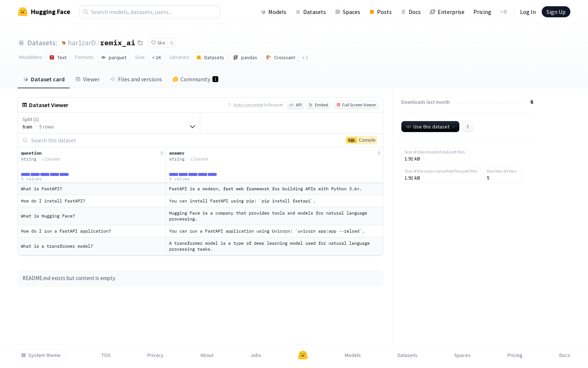Viewport: 588px width, 368px height.
Task: Open the Use this dataset dropdown
Action: click(430, 127)
